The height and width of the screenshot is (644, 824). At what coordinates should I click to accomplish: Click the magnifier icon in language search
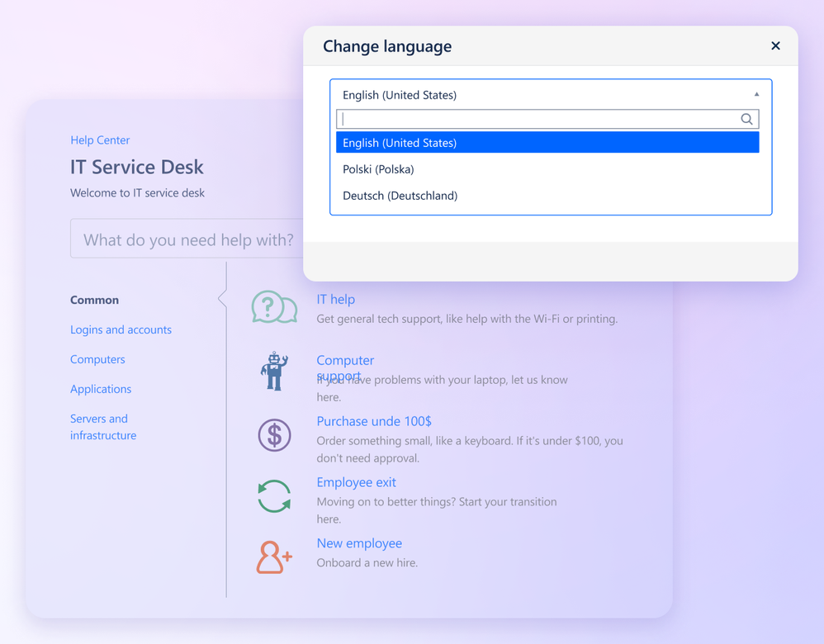click(746, 119)
